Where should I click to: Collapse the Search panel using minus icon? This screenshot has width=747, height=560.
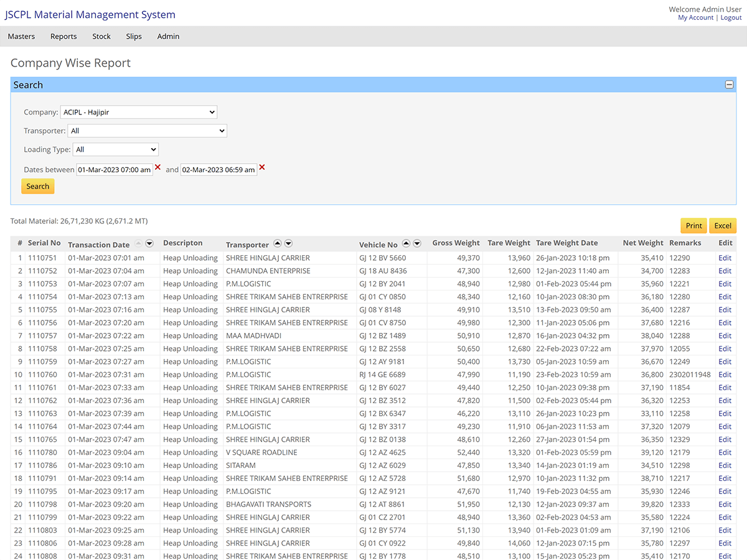point(728,84)
